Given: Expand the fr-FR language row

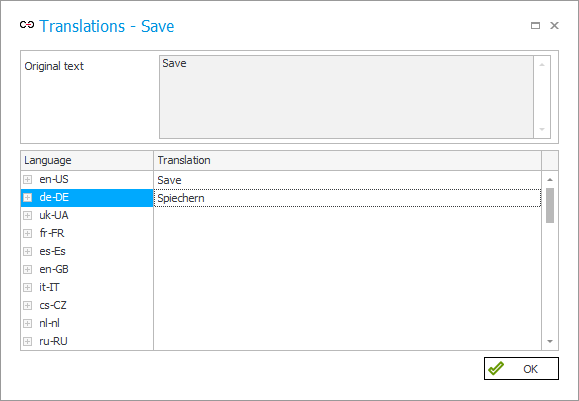Looking at the screenshot, I should coord(27,233).
